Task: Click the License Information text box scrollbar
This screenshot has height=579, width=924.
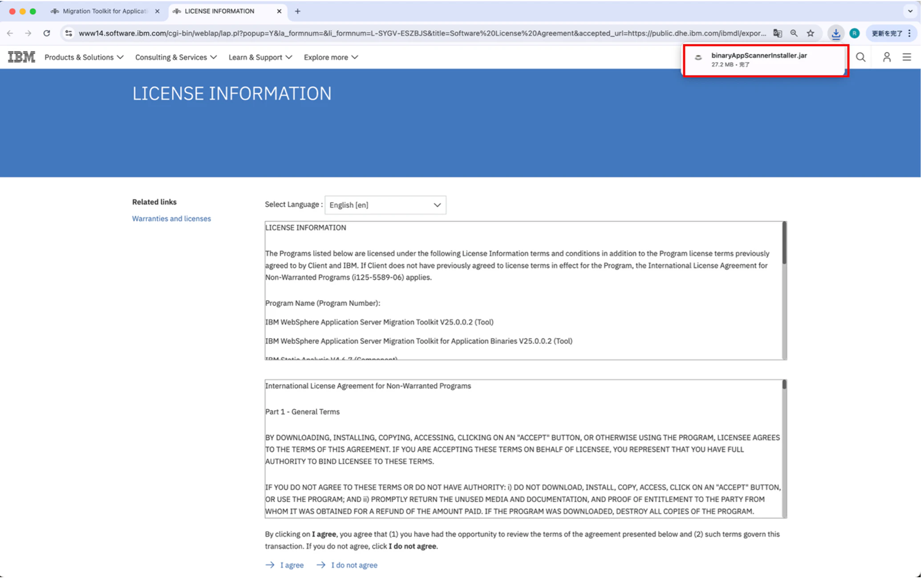Action: (x=784, y=291)
